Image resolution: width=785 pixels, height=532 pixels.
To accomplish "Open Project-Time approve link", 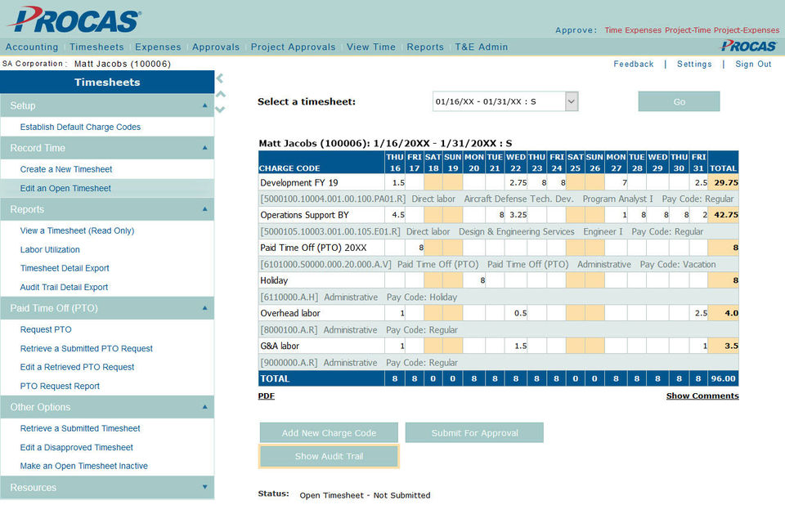I will click(x=688, y=30).
